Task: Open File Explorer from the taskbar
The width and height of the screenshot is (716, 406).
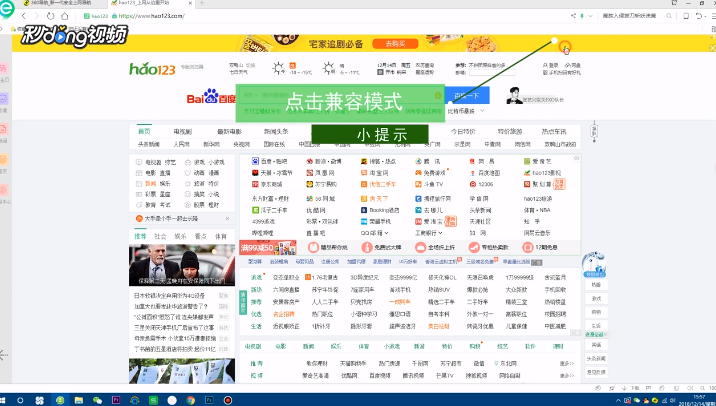Action: [79, 400]
